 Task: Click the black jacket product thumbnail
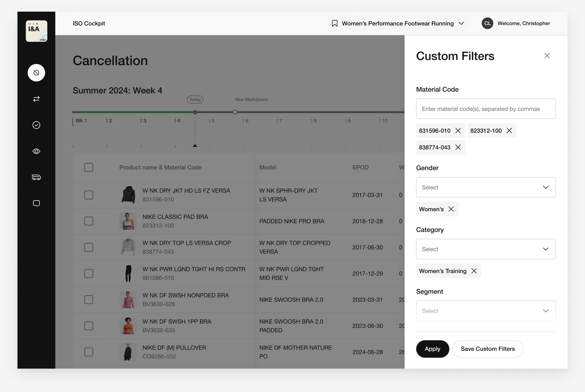pyautogui.click(x=128, y=195)
